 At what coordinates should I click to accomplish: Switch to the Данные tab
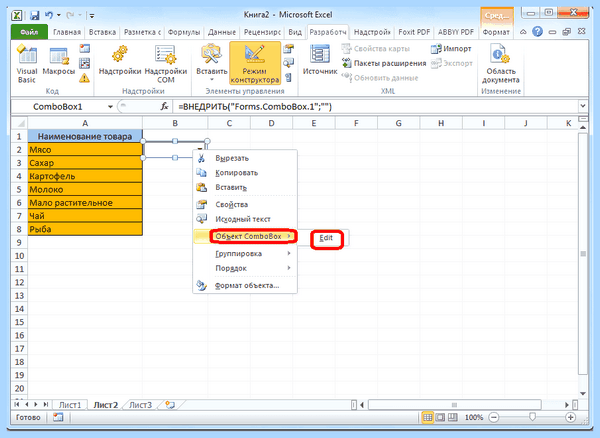222,32
